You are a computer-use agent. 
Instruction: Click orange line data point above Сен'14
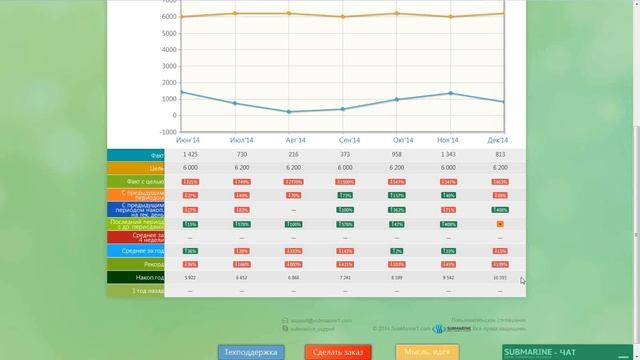click(343, 17)
